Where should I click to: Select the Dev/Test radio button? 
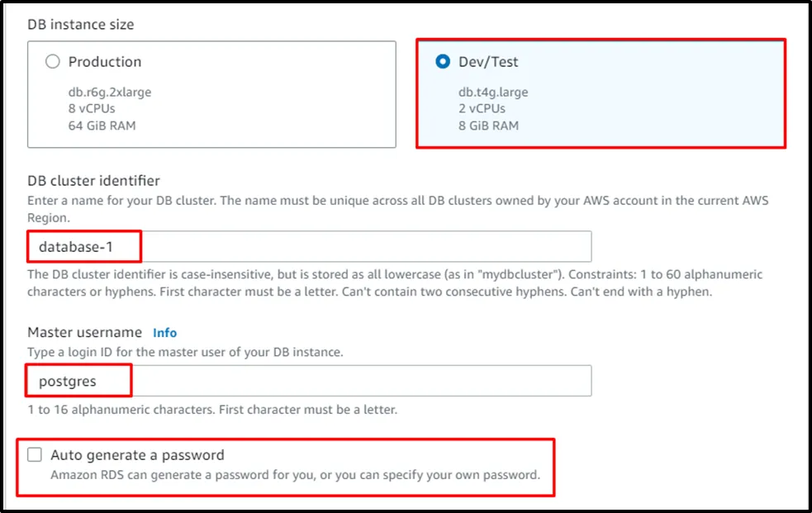[x=444, y=62]
